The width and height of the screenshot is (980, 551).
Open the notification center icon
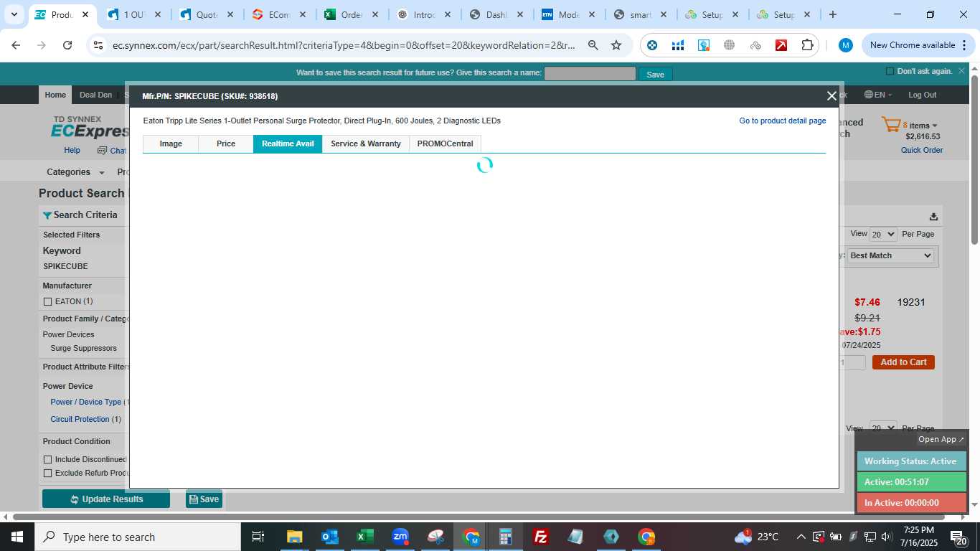point(958,537)
